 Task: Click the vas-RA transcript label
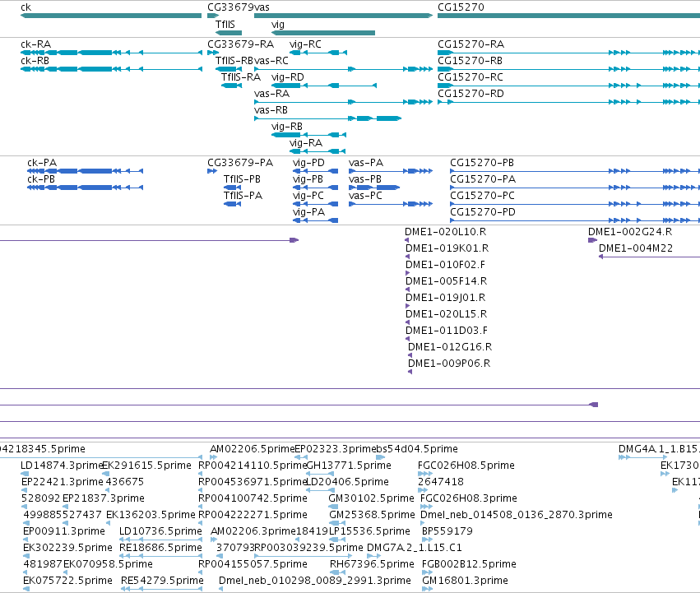pos(272,94)
